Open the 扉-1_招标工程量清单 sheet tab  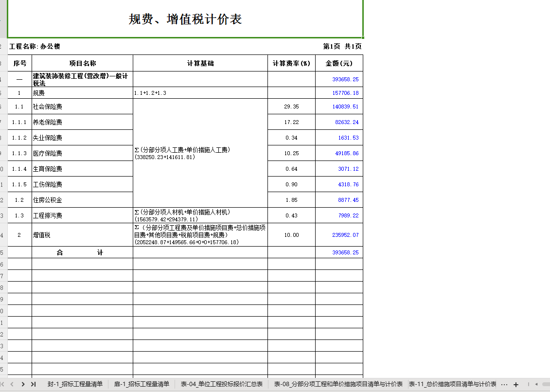point(142,384)
